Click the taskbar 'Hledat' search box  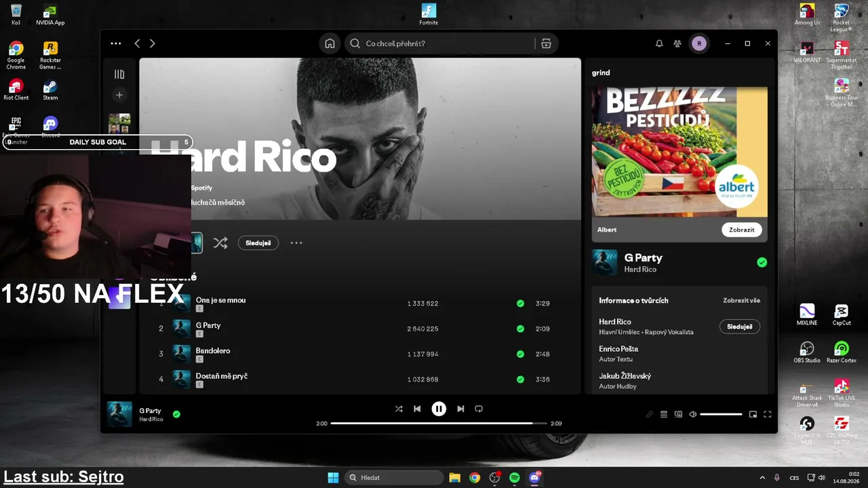tap(393, 478)
